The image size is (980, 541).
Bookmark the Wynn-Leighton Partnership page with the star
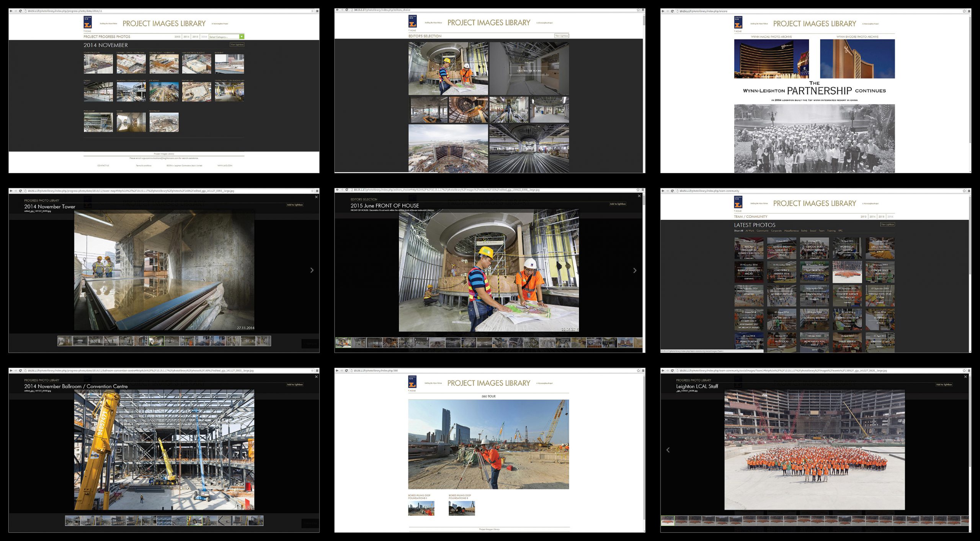click(x=964, y=11)
